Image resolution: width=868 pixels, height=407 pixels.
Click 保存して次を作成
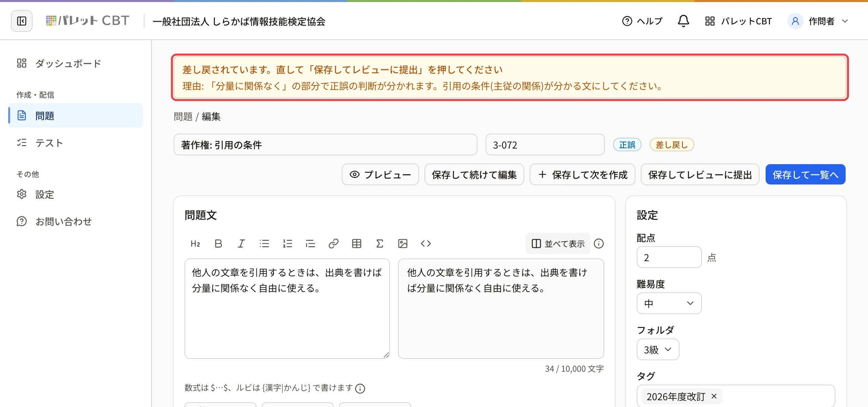pyautogui.click(x=583, y=175)
